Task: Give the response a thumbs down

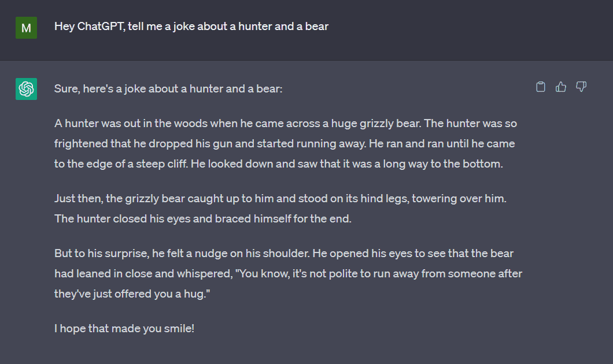Action: pos(581,87)
